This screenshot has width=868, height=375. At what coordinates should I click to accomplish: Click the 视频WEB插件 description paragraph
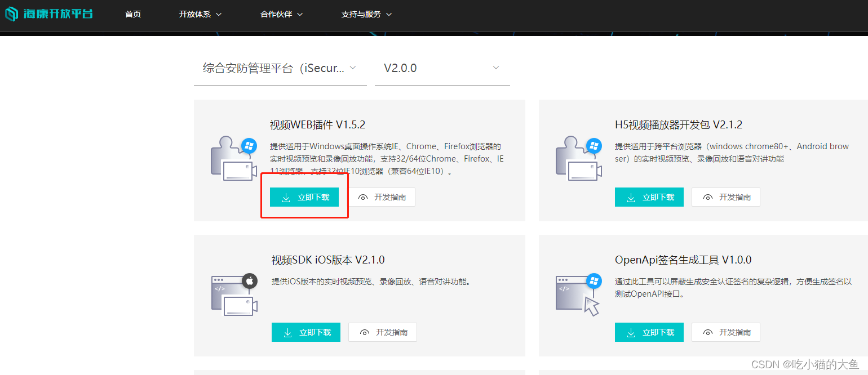point(387,159)
